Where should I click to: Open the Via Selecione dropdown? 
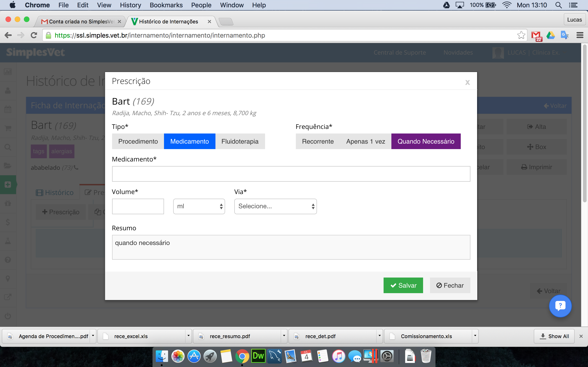tap(275, 206)
